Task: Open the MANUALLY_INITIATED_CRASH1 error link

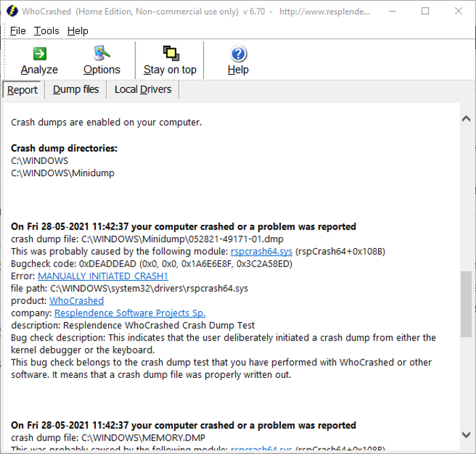Action: tap(103, 276)
